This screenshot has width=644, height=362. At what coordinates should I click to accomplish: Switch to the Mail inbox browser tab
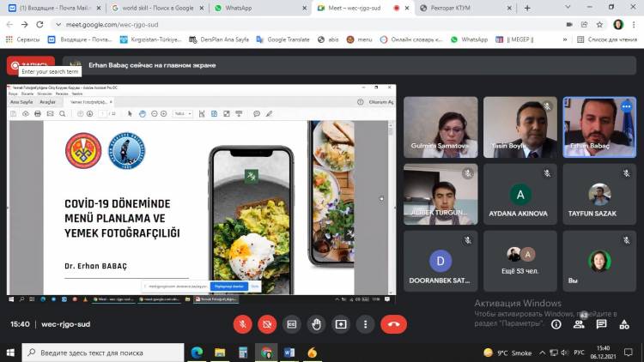[54, 8]
